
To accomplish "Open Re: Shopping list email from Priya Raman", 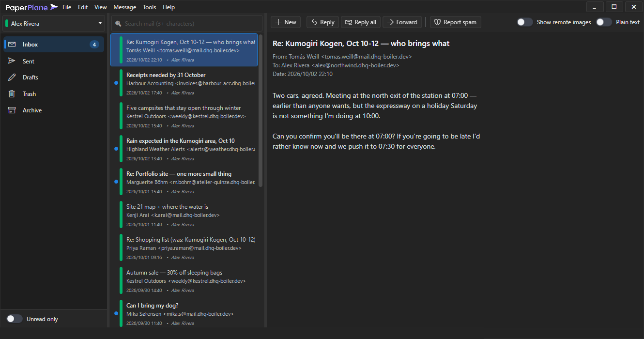I will (x=184, y=248).
